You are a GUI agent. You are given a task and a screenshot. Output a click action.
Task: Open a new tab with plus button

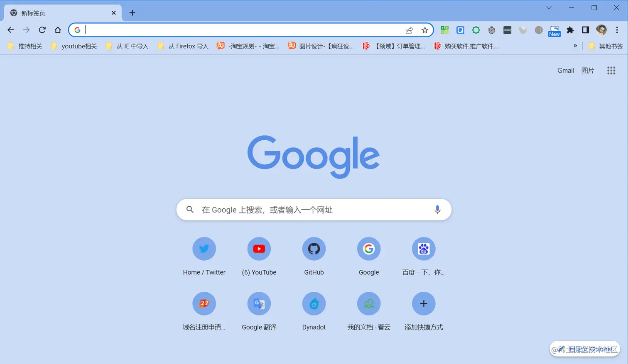point(132,13)
